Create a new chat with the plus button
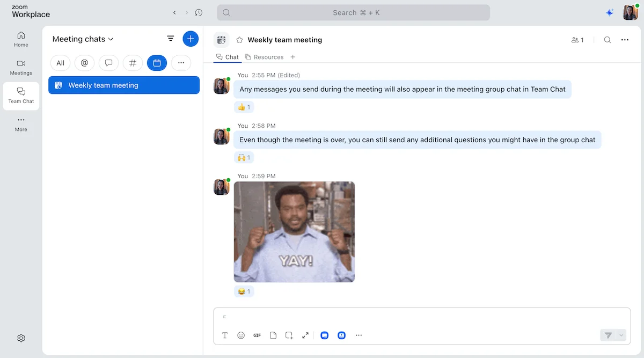This screenshot has width=644, height=358. [x=191, y=39]
